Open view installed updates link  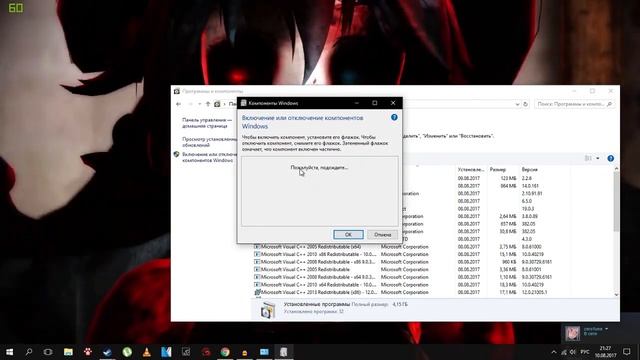[x=209, y=142]
